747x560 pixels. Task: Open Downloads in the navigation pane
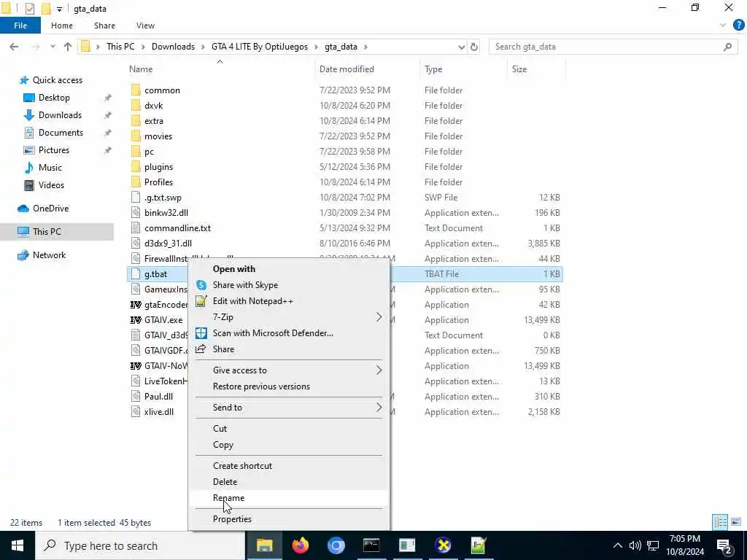click(60, 115)
